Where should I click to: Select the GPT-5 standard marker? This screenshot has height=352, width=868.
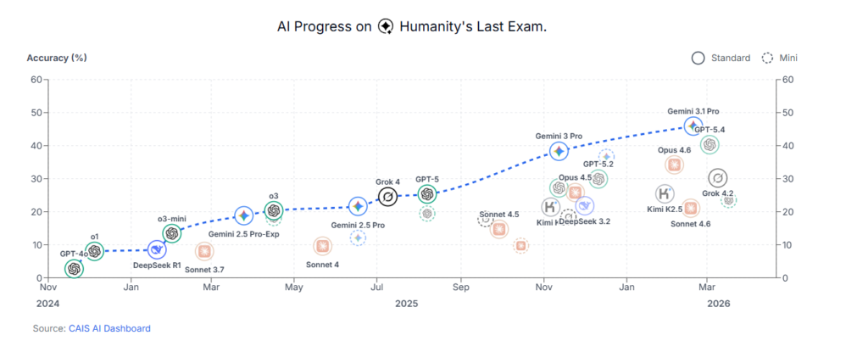(x=427, y=194)
